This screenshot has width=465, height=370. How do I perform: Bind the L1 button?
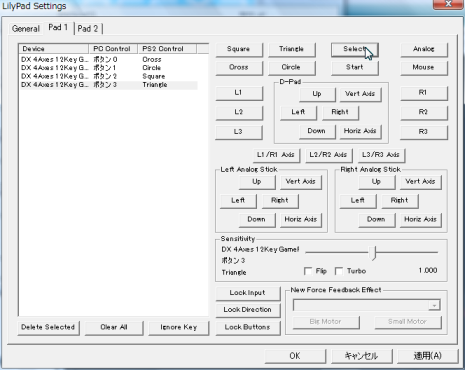tap(239, 93)
